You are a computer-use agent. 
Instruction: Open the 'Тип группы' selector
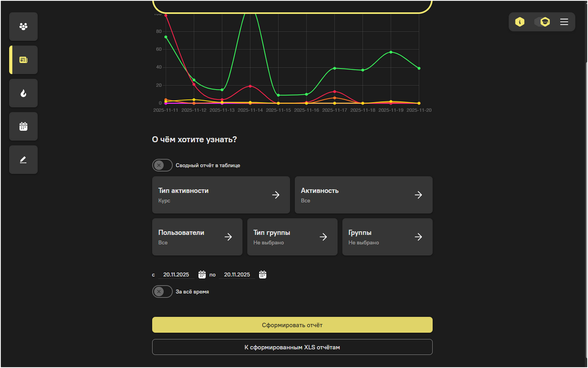point(292,237)
